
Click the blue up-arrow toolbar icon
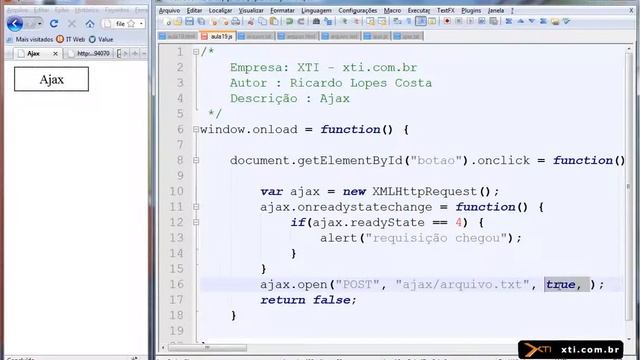pos(521,21)
